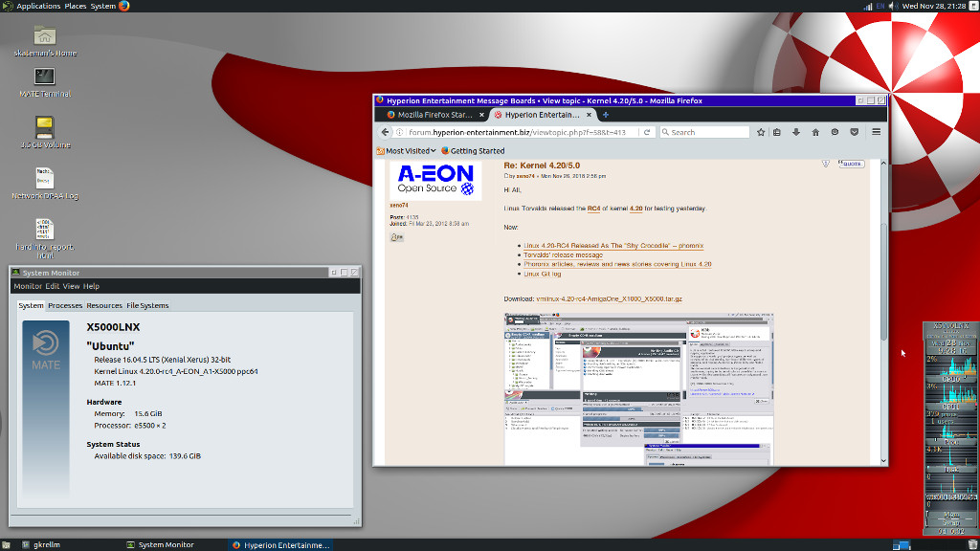Open View menu in System Monitor
This screenshot has width=980, height=551.
[x=71, y=286]
